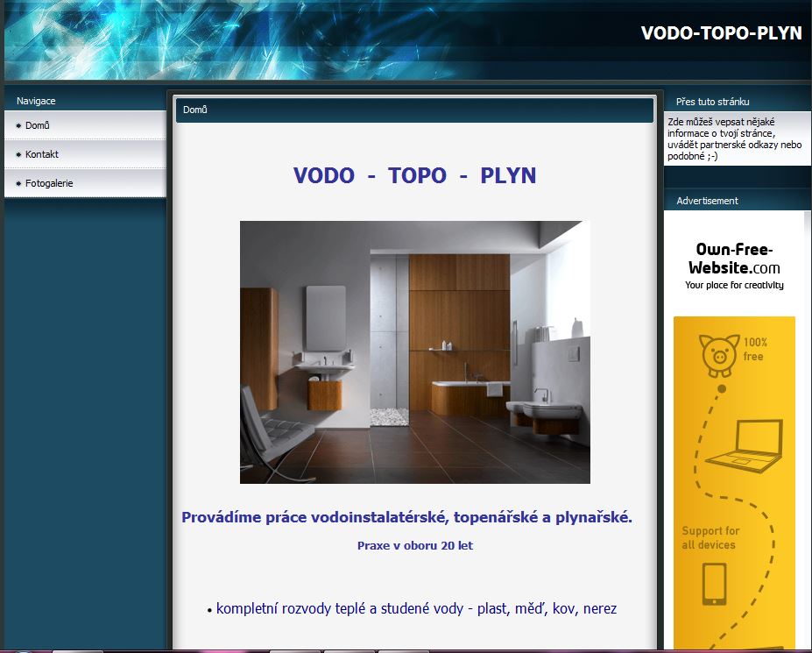Click the Přes tuto stránku heading
Screen dimensions: 812x653
pos(712,102)
